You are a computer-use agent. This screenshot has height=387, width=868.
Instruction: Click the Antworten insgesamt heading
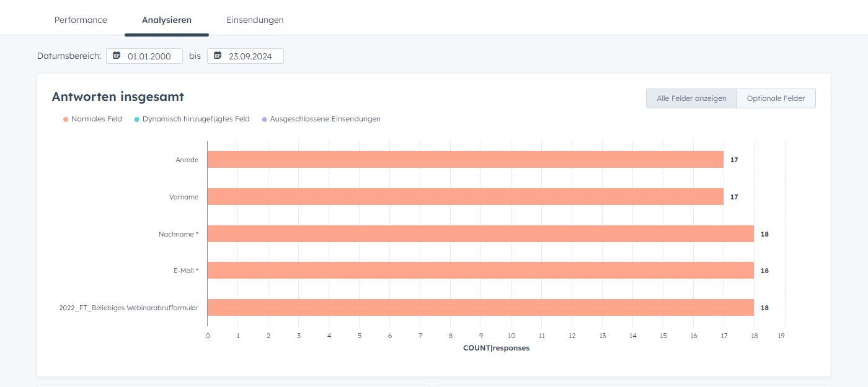(118, 97)
